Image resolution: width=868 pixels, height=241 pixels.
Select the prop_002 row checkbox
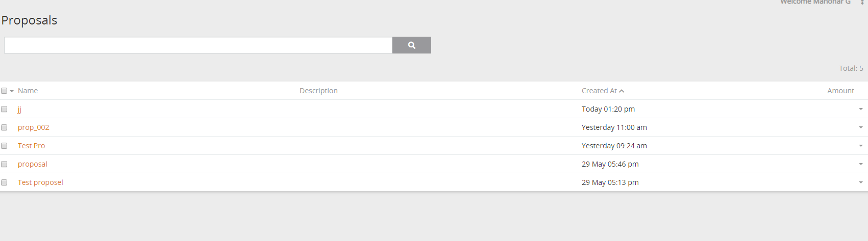[x=4, y=127]
